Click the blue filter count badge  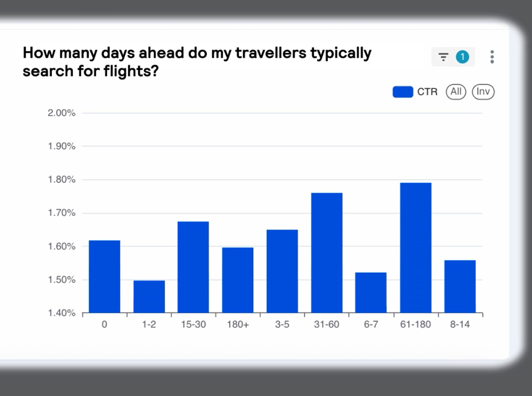tap(462, 57)
